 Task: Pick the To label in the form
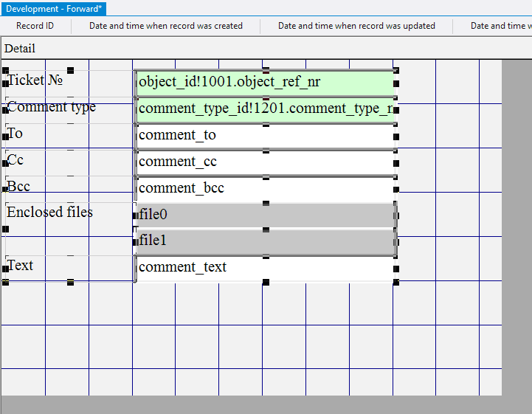point(15,134)
